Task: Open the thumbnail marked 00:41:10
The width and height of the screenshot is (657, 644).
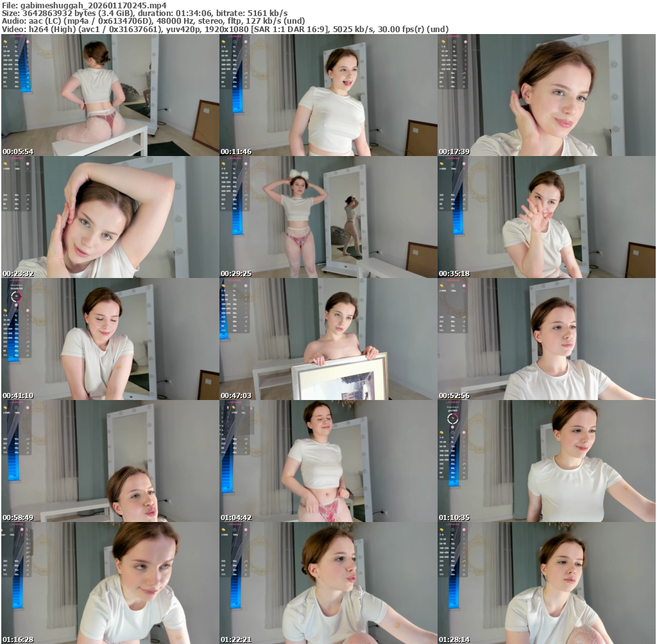Action: [x=110, y=339]
